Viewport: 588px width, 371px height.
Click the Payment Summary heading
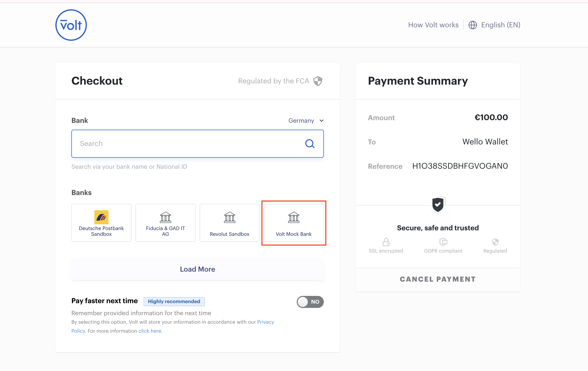click(418, 81)
